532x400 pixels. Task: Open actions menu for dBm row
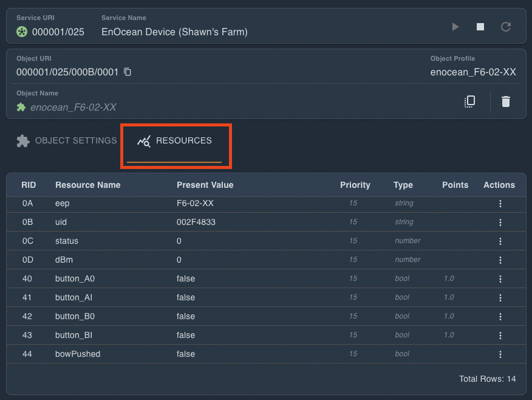click(x=500, y=260)
